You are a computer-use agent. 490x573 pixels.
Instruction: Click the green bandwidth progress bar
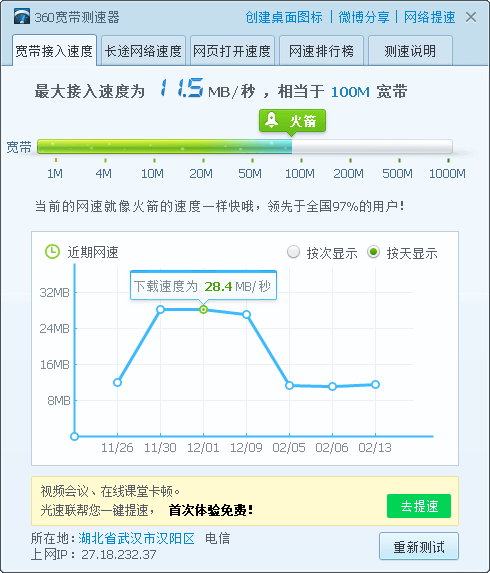coord(245,147)
